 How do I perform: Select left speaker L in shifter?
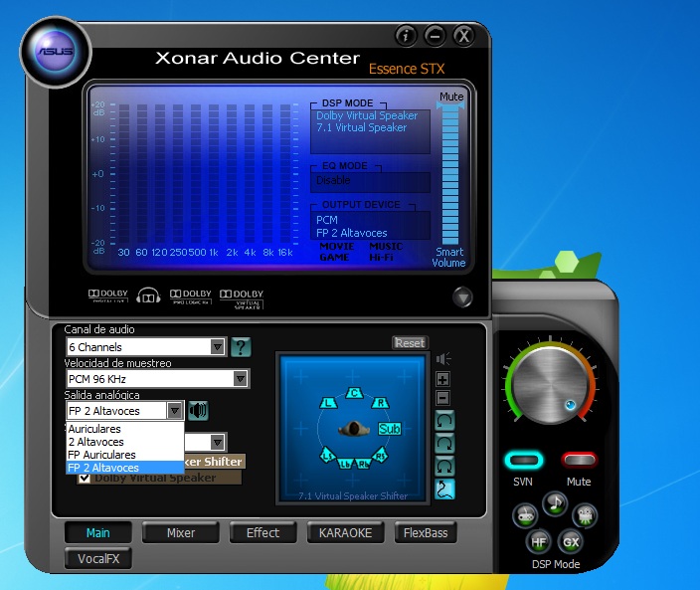(x=328, y=403)
